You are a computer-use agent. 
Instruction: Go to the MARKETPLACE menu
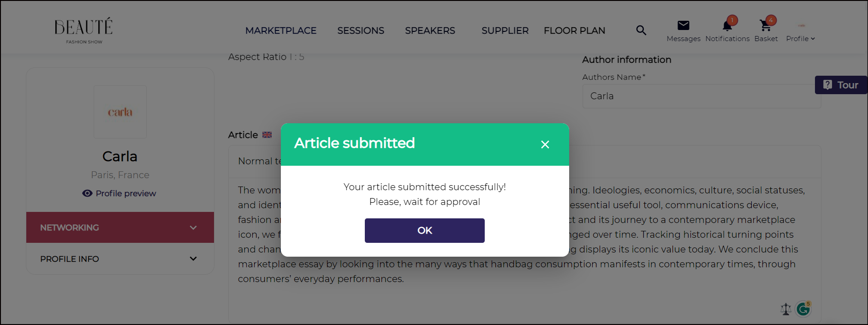pyautogui.click(x=281, y=30)
